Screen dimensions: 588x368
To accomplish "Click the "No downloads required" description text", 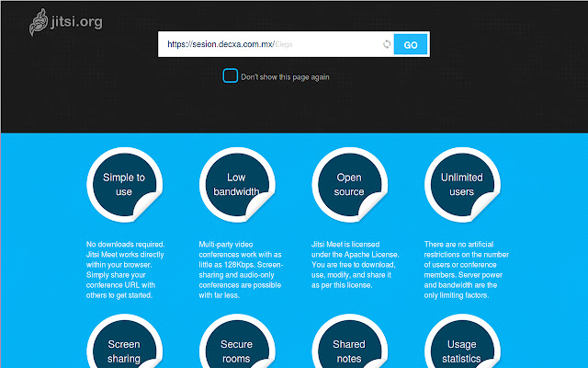I will pos(125,270).
